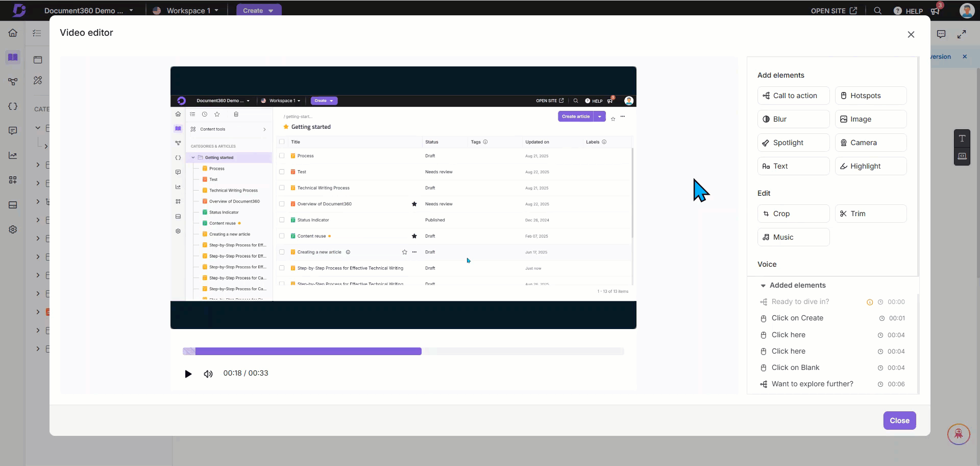Image resolution: width=980 pixels, height=466 pixels.
Task: Collapse the first expanded category chevron
Action: [38, 128]
